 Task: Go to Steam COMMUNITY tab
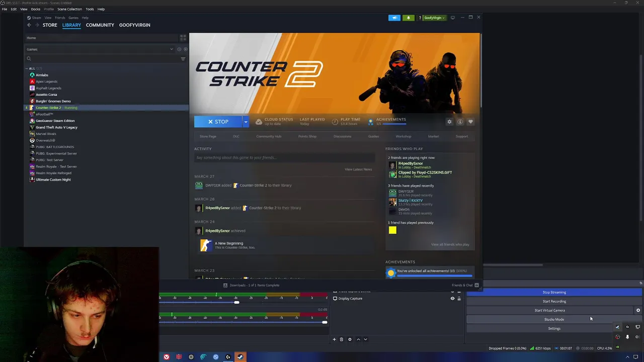click(x=100, y=25)
